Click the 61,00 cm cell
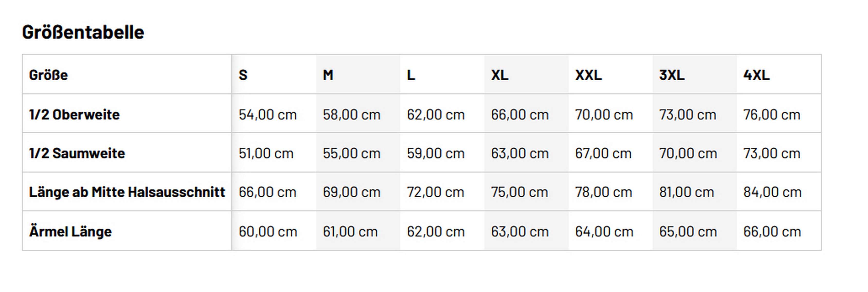Viewport: 868px width, 292px height. click(350, 232)
